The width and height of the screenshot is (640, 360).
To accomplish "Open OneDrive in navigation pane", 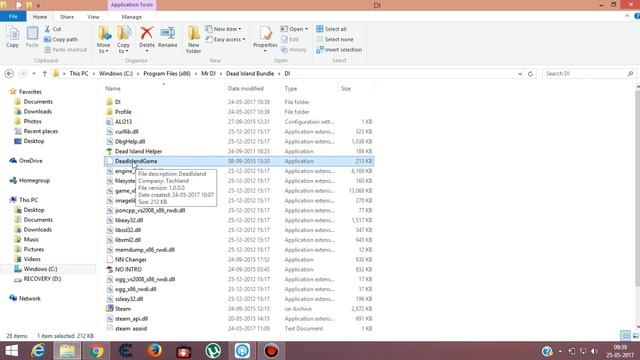I will [31, 161].
